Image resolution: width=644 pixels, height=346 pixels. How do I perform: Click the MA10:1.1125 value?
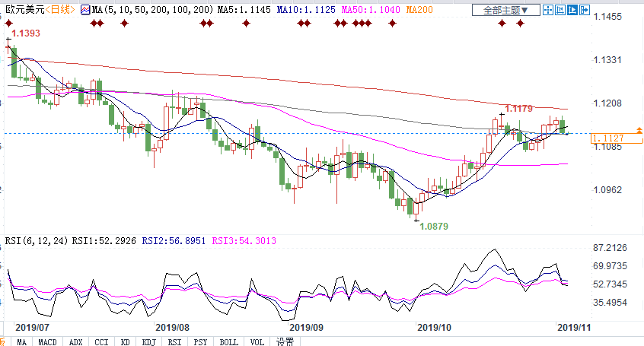point(306,10)
